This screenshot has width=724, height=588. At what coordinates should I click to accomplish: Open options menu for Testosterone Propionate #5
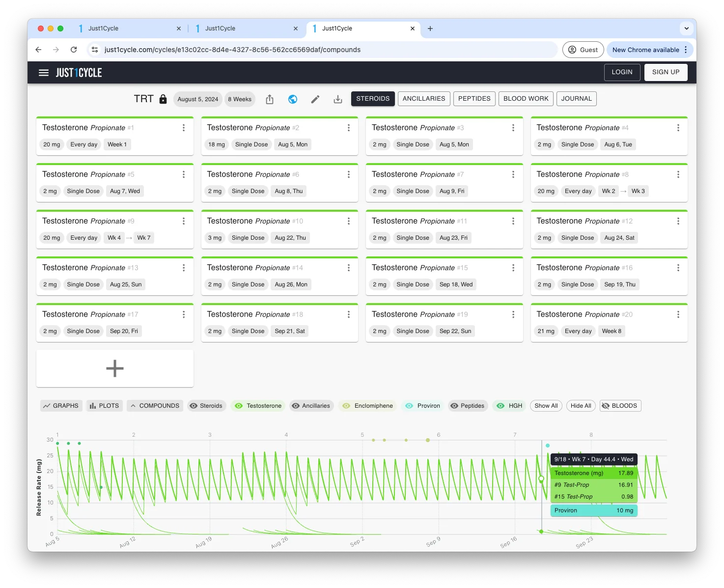tap(184, 174)
